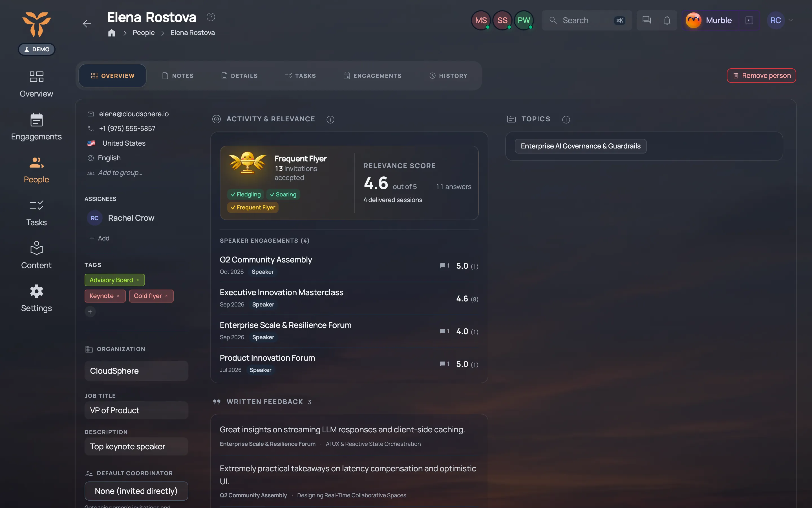Open Settings in the left sidebar
The width and height of the screenshot is (812, 508).
click(36, 299)
